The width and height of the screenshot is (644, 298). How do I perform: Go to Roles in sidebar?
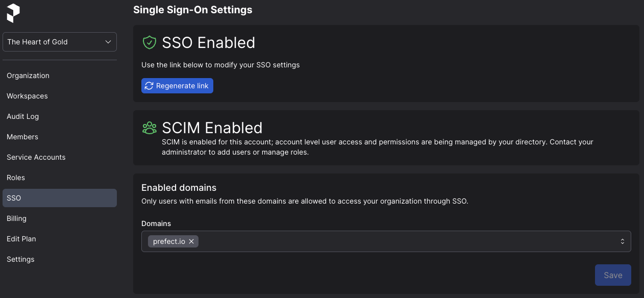click(60, 178)
